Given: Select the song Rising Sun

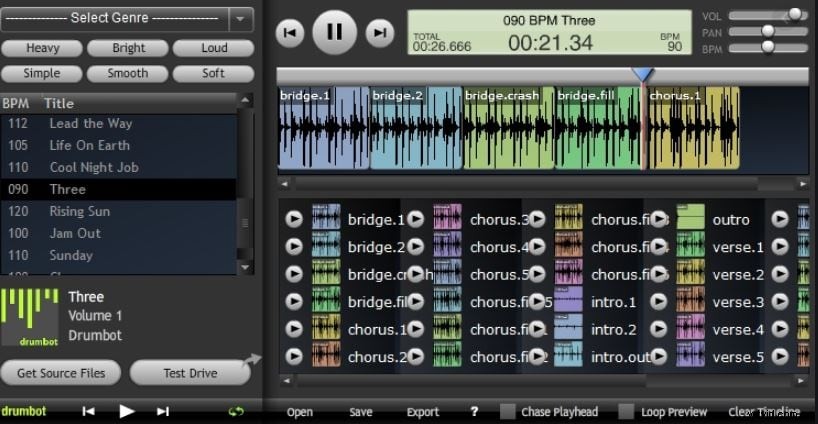Looking at the screenshot, I should click(x=118, y=211).
